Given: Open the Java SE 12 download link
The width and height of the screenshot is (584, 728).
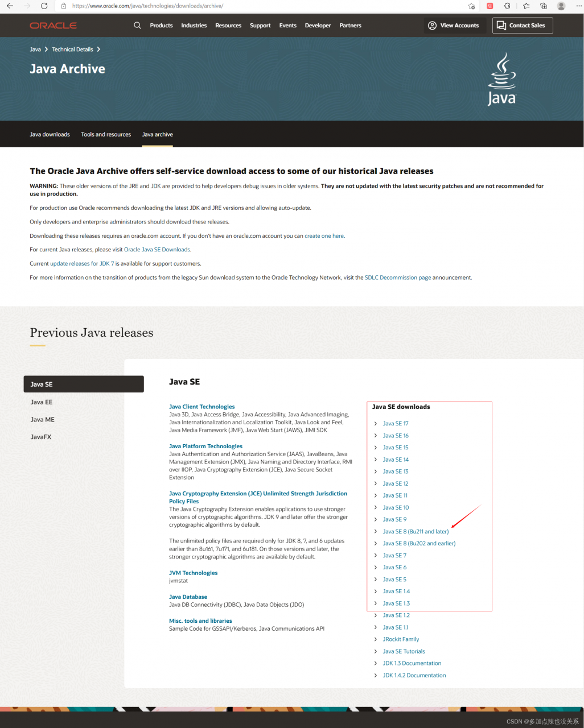Looking at the screenshot, I should pyautogui.click(x=396, y=483).
